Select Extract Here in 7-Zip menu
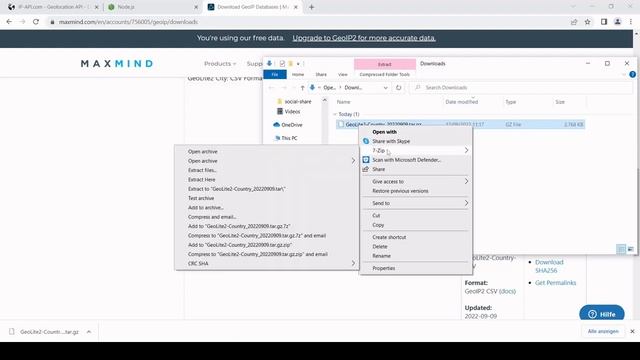The image size is (640, 360). [x=202, y=180]
